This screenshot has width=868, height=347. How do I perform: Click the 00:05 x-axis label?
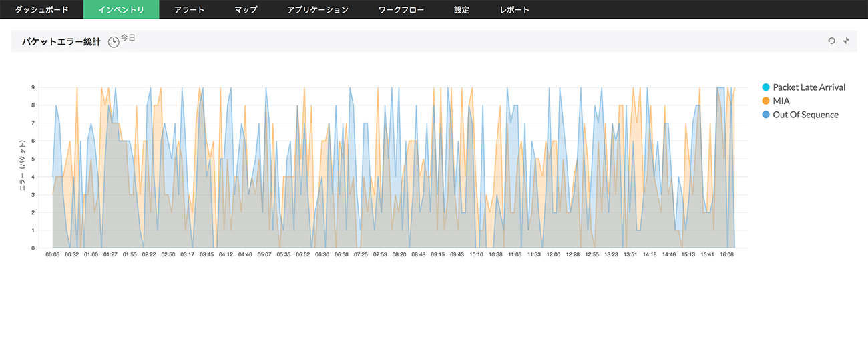point(53,254)
